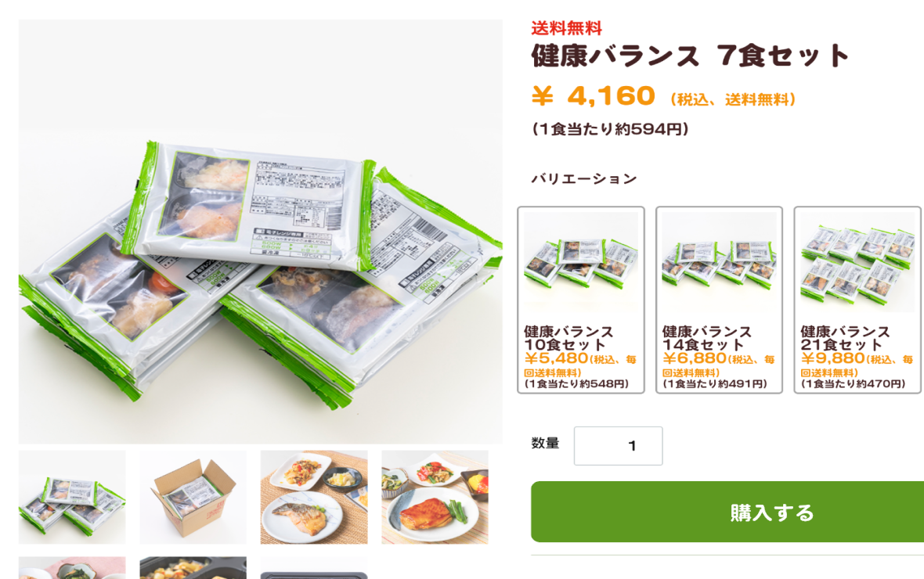Click the 数量 quantity input field
Viewport: 924px width, 579px height.
tap(618, 446)
